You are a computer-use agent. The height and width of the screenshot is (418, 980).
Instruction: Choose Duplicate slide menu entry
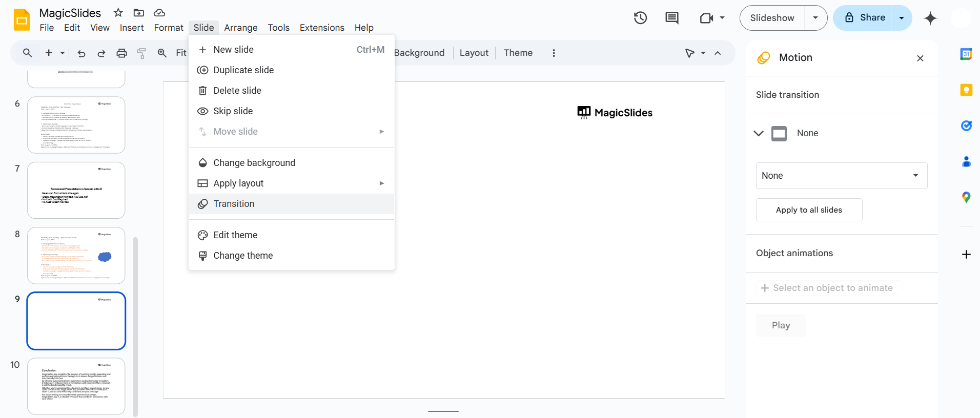(x=243, y=70)
